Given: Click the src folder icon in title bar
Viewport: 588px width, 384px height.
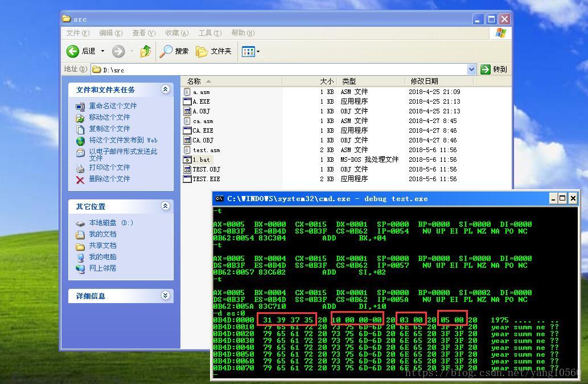Looking at the screenshot, I should [x=67, y=19].
